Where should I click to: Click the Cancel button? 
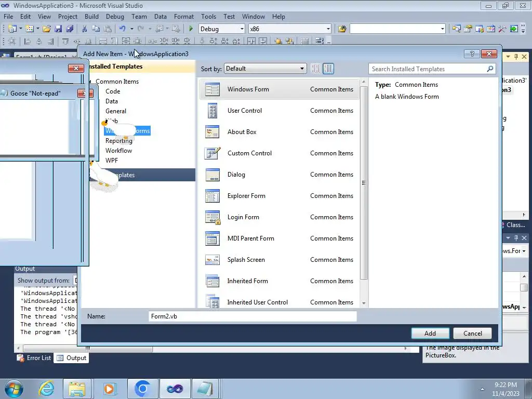click(473, 334)
